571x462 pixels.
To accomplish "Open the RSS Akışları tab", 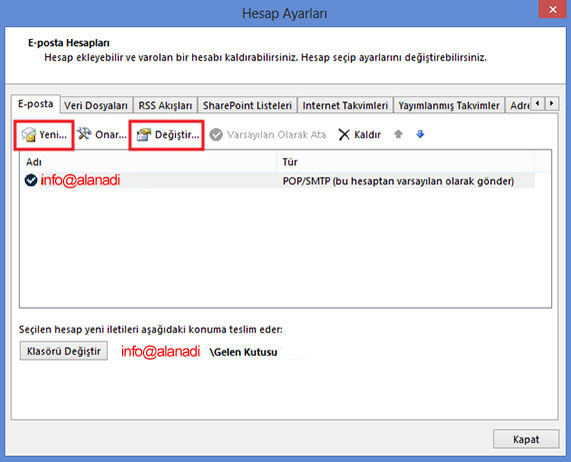I will point(165,105).
